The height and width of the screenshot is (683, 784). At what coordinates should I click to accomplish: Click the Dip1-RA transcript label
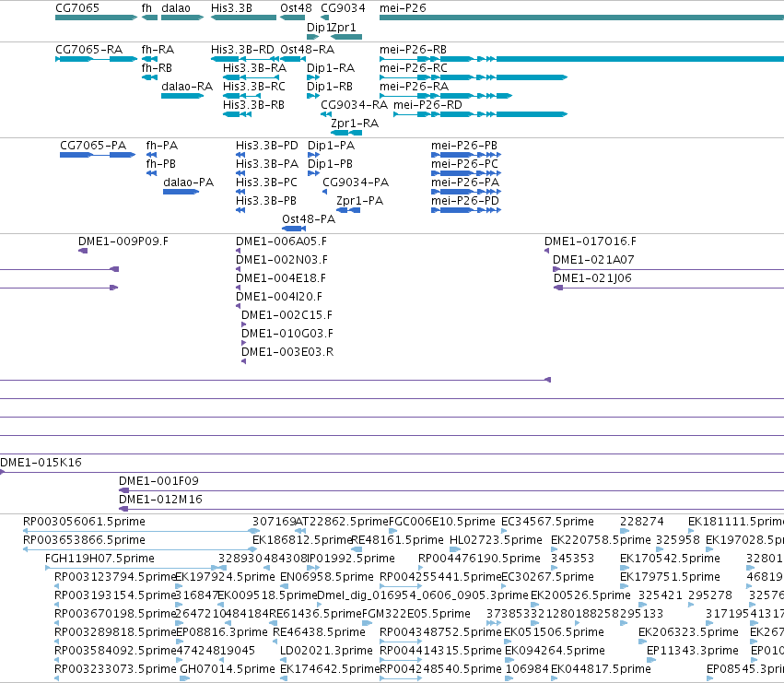coord(331,68)
